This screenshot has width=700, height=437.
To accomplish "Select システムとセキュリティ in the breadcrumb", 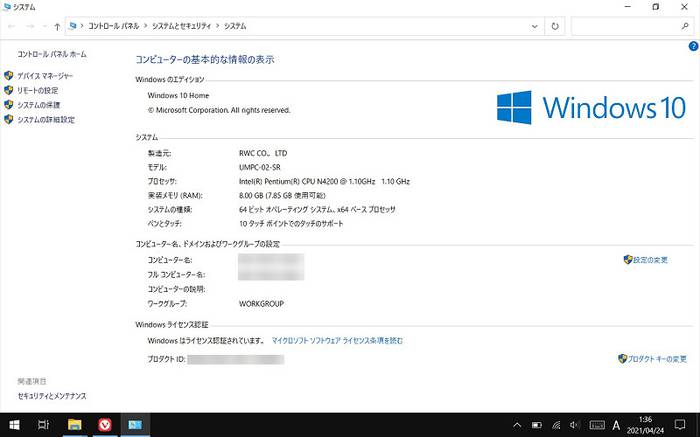I will point(181,26).
